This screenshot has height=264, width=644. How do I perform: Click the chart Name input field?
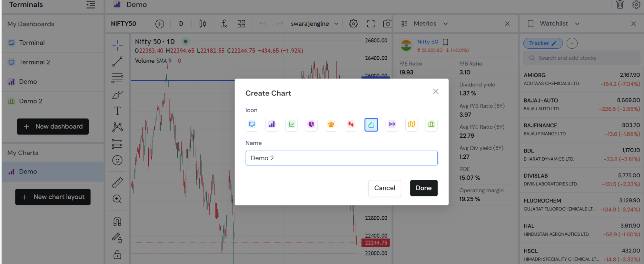341,158
